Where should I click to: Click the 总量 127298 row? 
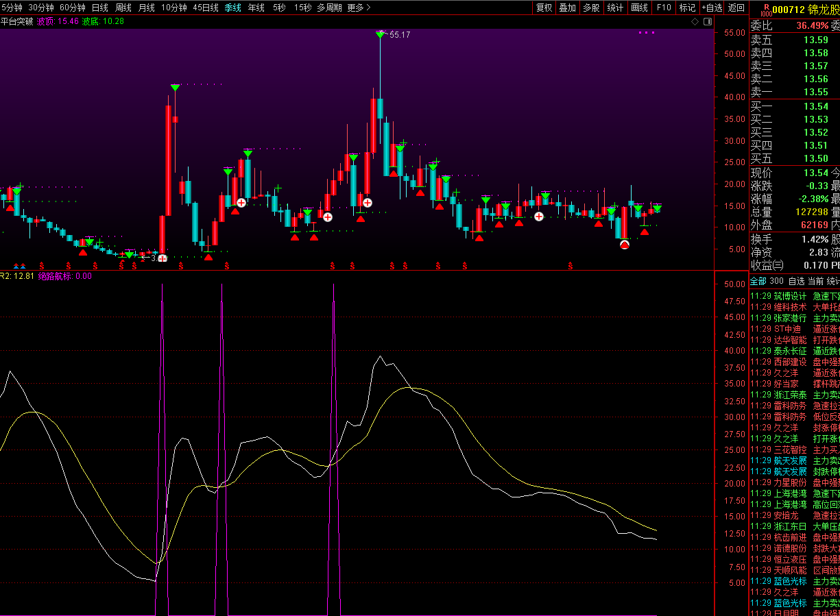pyautogui.click(x=794, y=212)
